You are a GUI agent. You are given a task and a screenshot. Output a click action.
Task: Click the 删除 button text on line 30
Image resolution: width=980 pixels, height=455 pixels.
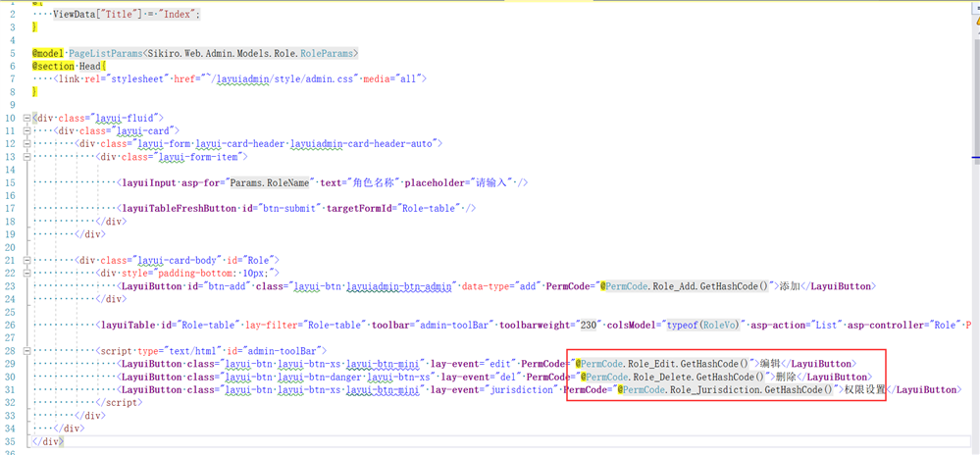coord(786,377)
